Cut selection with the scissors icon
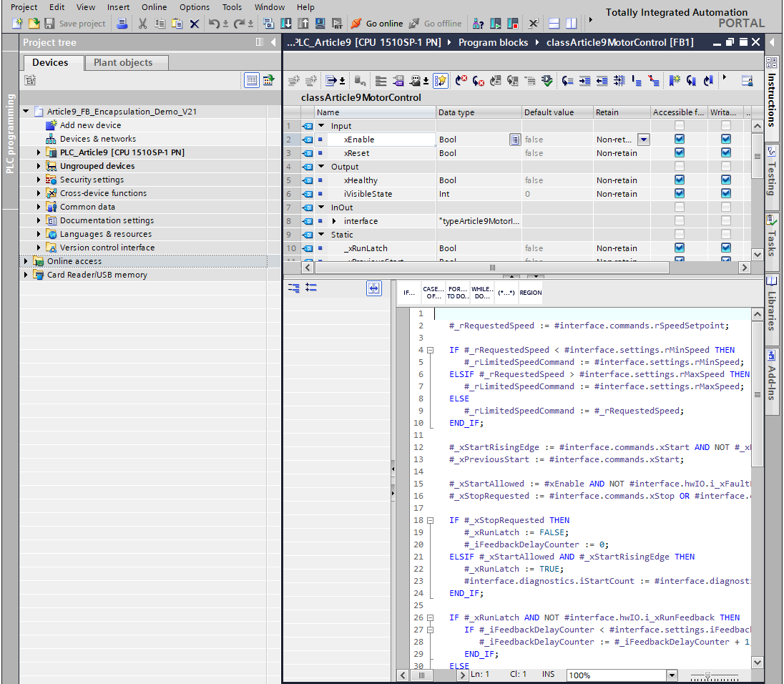784x684 pixels. pyautogui.click(x=143, y=23)
